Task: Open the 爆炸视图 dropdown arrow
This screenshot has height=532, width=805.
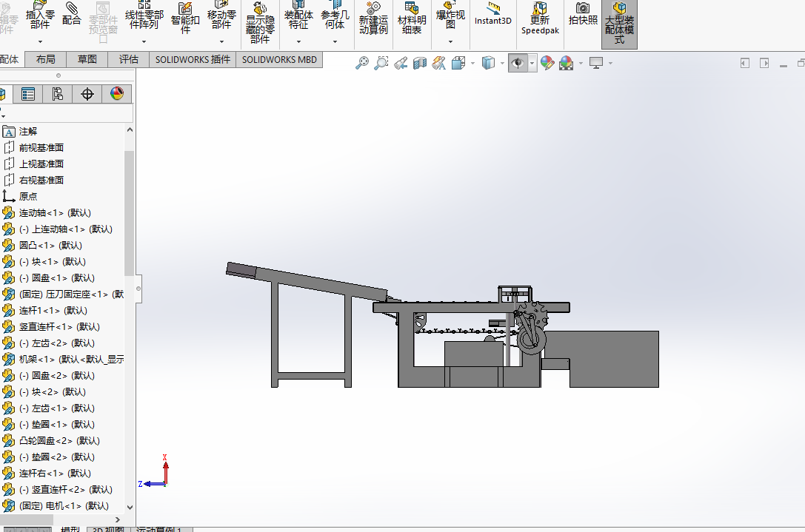Action: (x=450, y=41)
